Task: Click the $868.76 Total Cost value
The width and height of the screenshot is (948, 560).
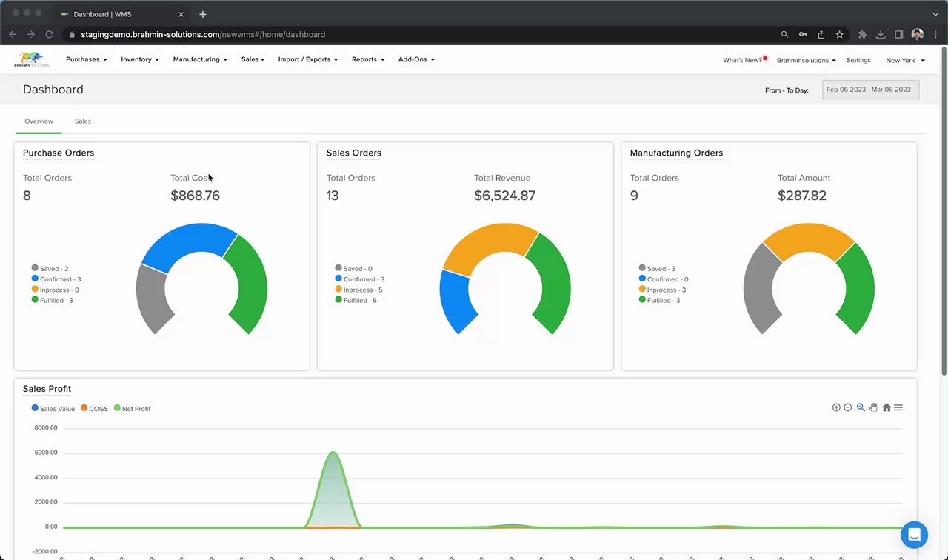Action: tap(195, 196)
